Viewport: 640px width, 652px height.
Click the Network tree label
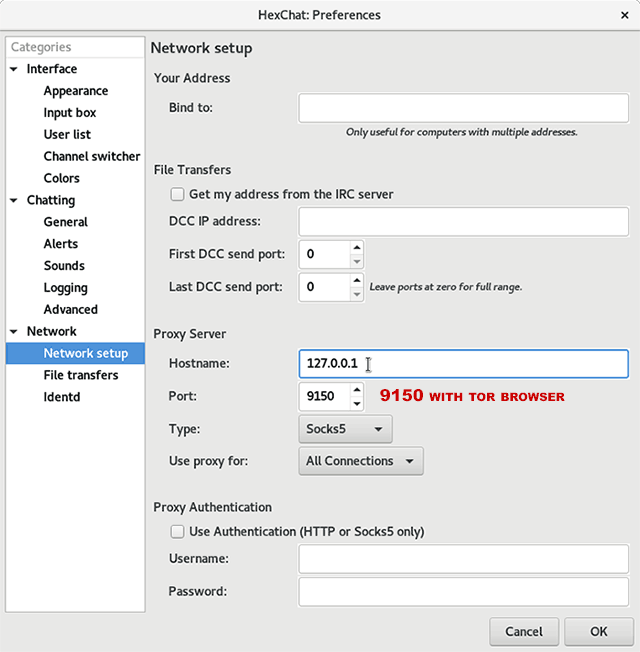point(52,332)
